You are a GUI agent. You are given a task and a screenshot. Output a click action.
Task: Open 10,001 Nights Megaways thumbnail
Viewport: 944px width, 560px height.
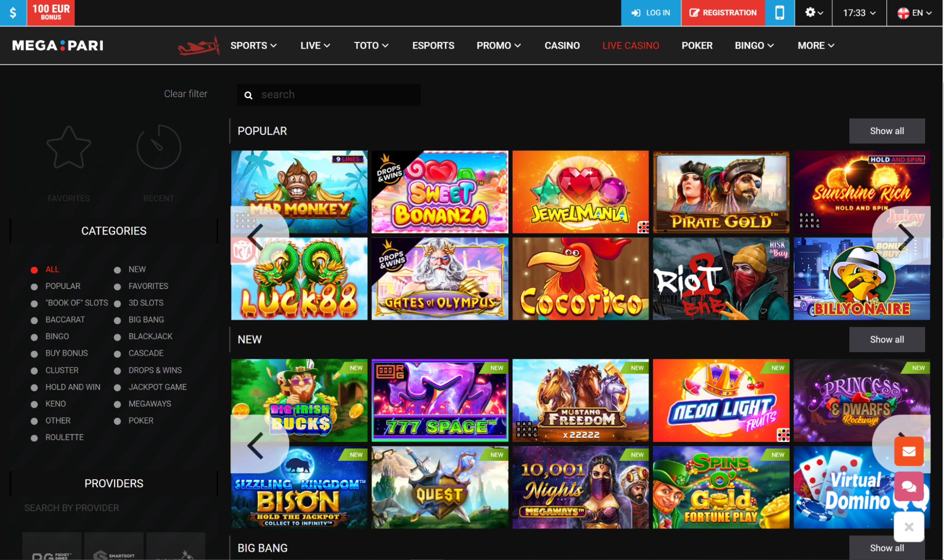point(580,487)
